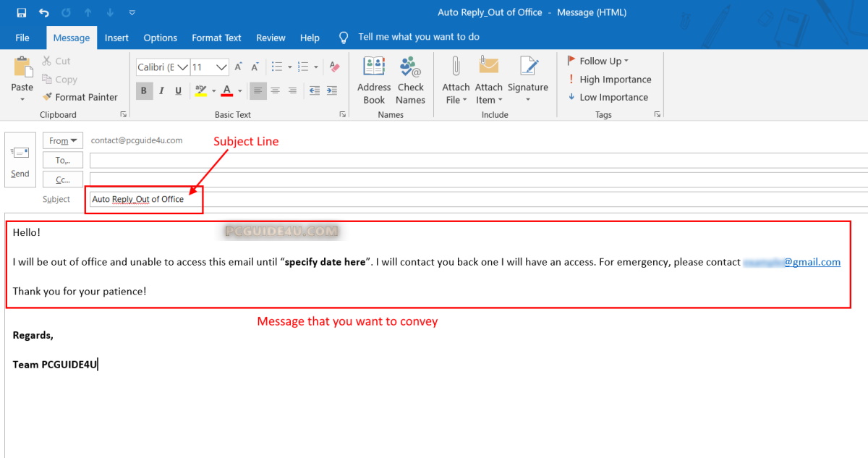868x458 pixels.
Task: Toggle Bold formatting
Action: [143, 90]
